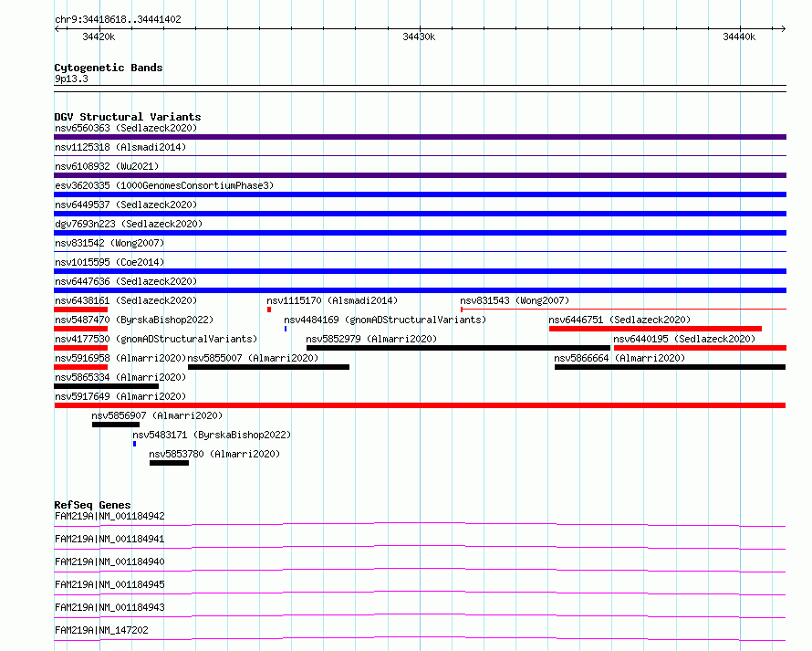
Task: Select nsv5483171 (ByrskaBishop2022) label
Action: coord(212,435)
